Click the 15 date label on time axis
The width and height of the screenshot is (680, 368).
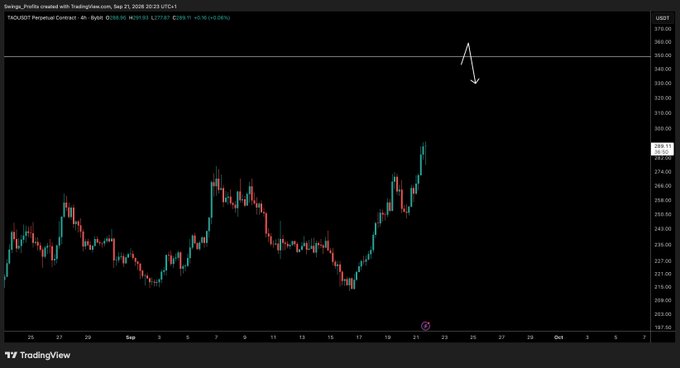tap(330, 337)
